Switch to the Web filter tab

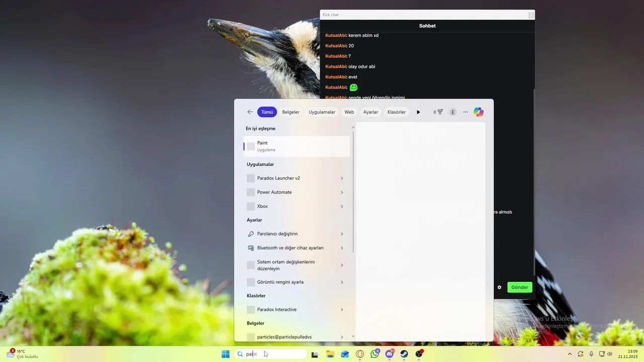point(349,112)
